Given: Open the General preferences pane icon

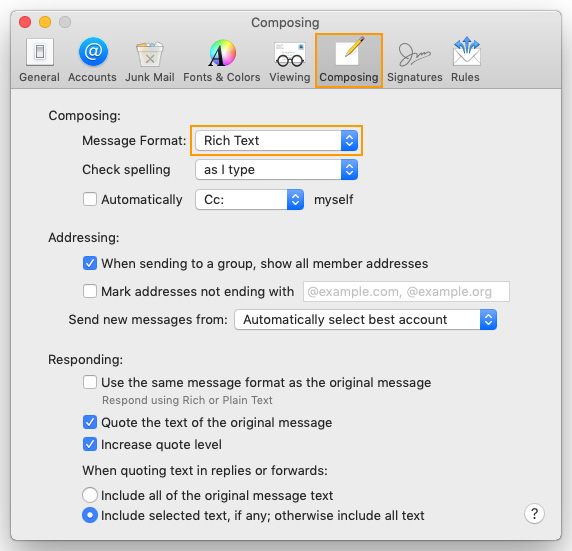Looking at the screenshot, I should point(39,52).
